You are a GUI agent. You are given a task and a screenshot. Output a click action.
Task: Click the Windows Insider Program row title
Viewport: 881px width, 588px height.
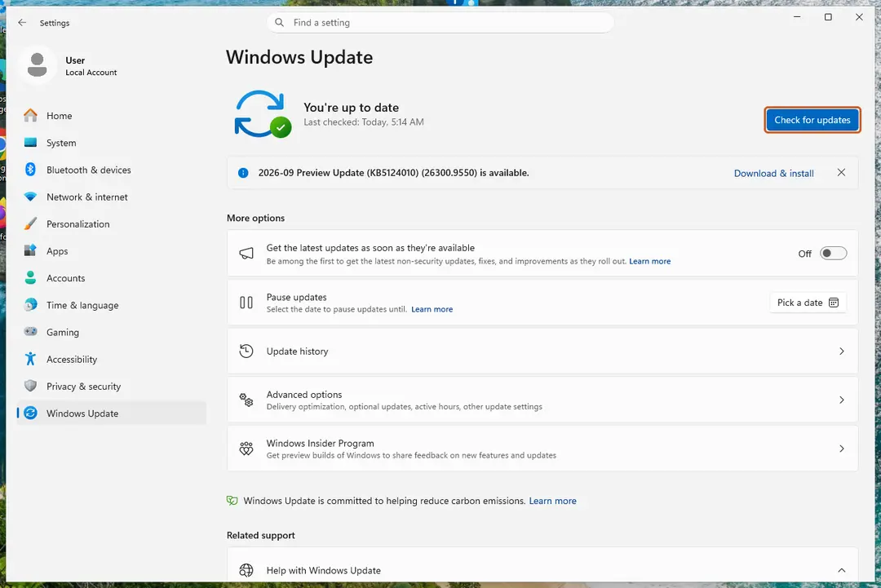click(x=320, y=443)
